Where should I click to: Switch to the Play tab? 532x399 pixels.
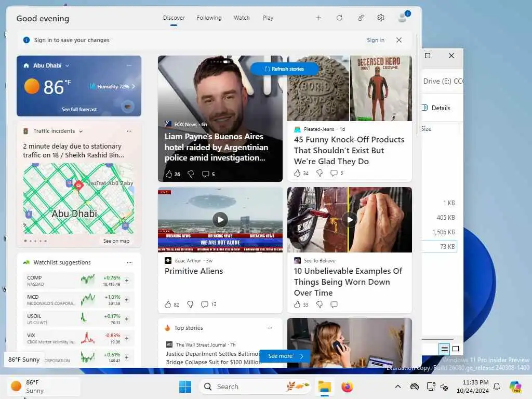coord(268,18)
